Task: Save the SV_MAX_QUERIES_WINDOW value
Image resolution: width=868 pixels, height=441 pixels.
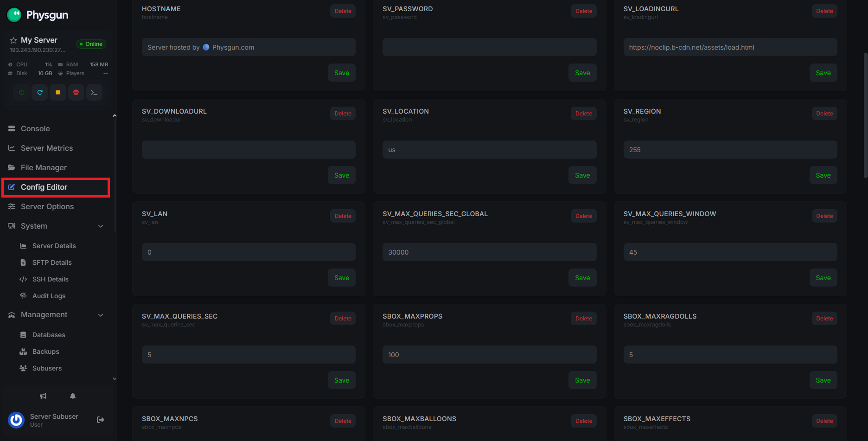Action: [x=823, y=278]
